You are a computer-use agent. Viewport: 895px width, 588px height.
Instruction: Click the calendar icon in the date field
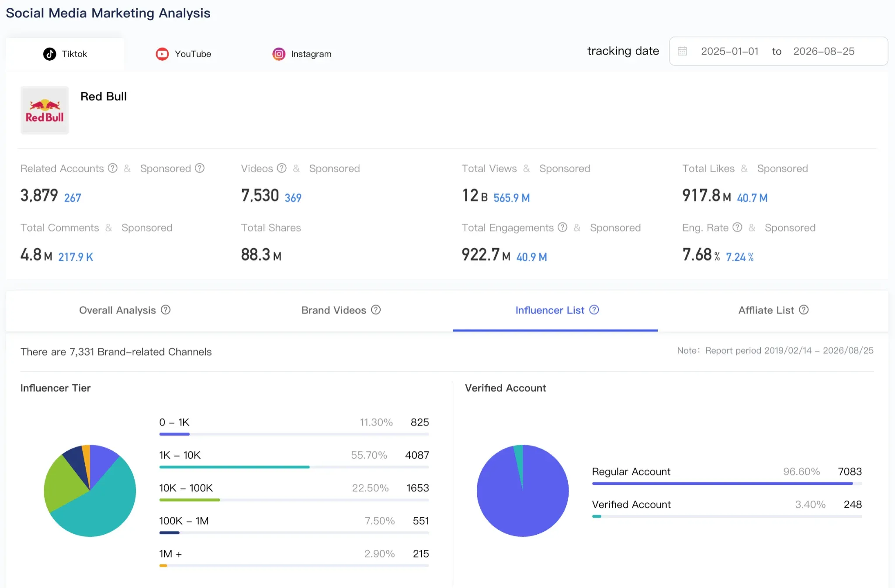pyautogui.click(x=682, y=51)
